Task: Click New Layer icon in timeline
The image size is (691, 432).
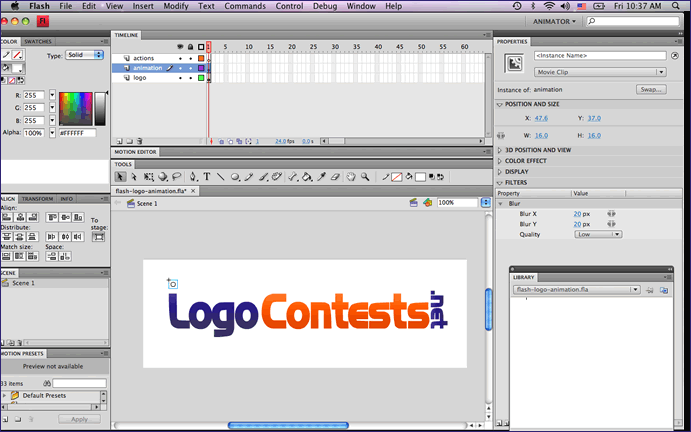Action: [119, 142]
